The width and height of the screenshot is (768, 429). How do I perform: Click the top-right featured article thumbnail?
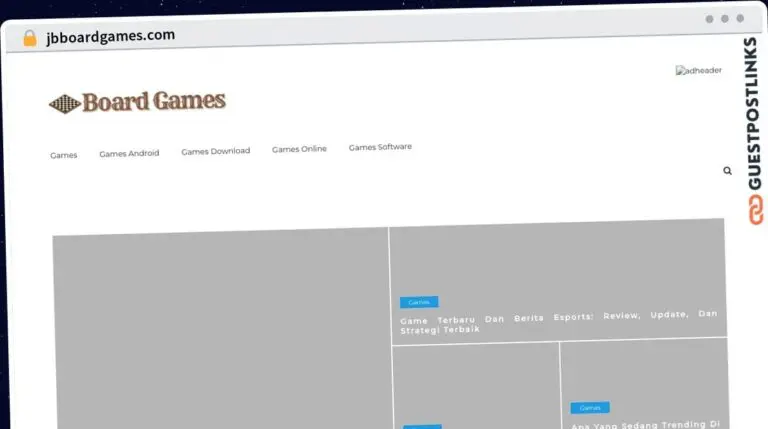coord(558,258)
